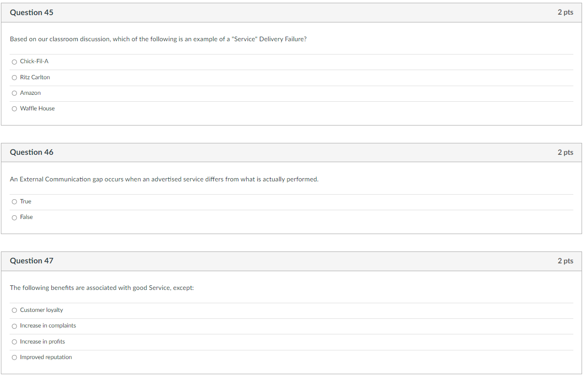The image size is (588, 382).
Task: Mark False for Question 46
Action: tap(15, 218)
